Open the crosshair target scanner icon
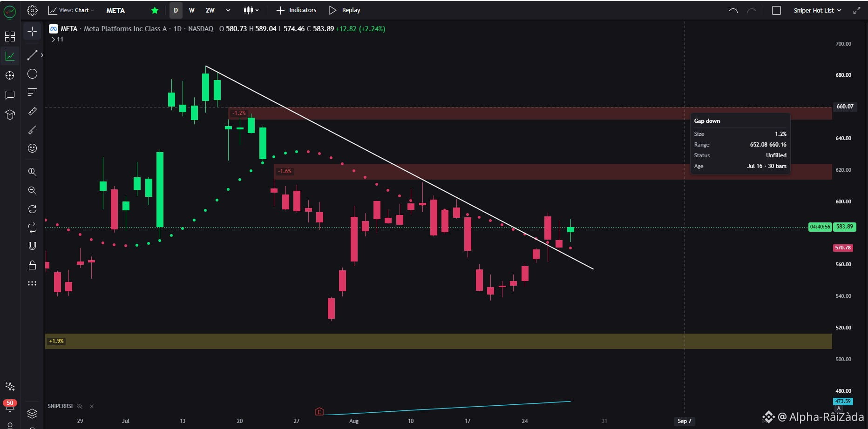This screenshot has height=429, width=868. pos(10,75)
